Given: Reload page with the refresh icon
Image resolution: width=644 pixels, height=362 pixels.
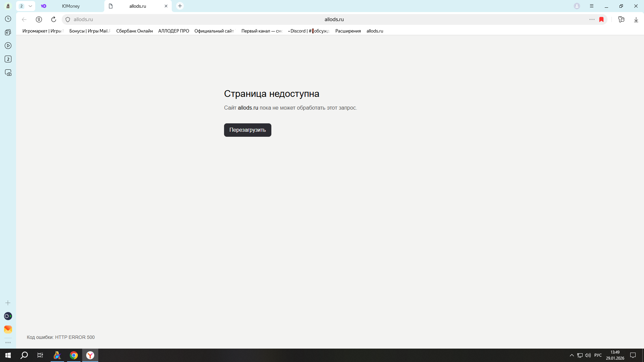Looking at the screenshot, I should pyautogui.click(x=54, y=19).
